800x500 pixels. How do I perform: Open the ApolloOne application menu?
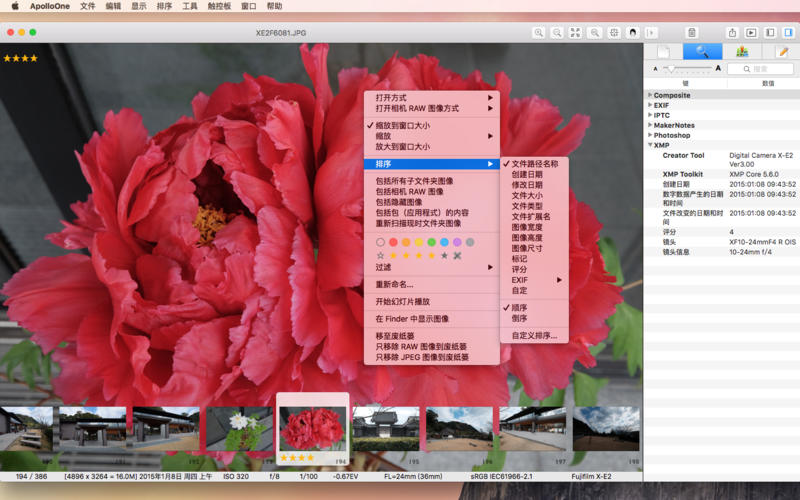click(49, 6)
